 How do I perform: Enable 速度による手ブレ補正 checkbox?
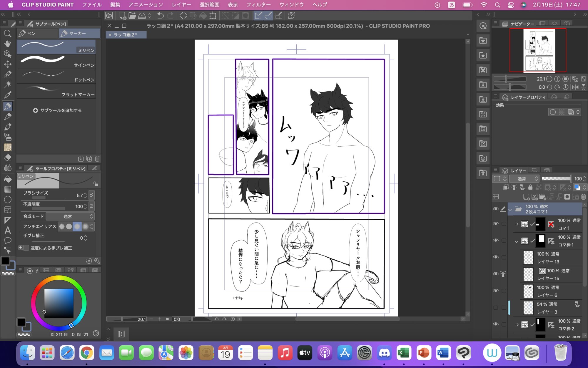26,248
